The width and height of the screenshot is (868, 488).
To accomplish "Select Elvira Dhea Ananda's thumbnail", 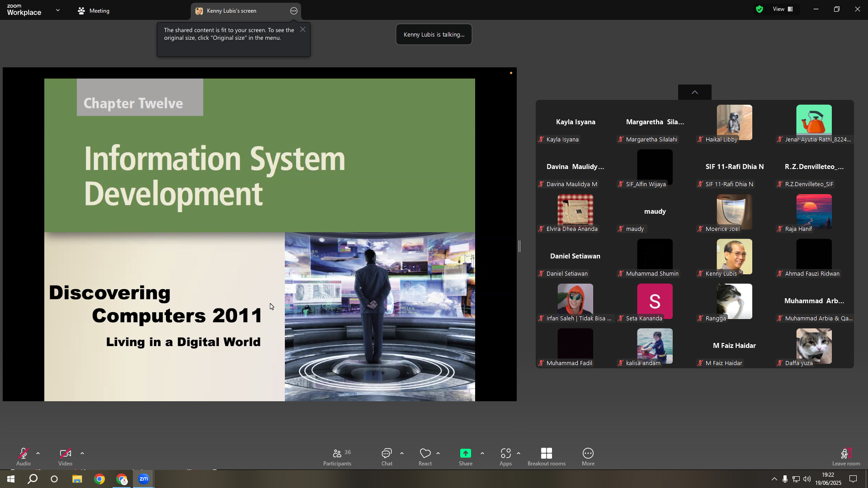I will (575, 212).
